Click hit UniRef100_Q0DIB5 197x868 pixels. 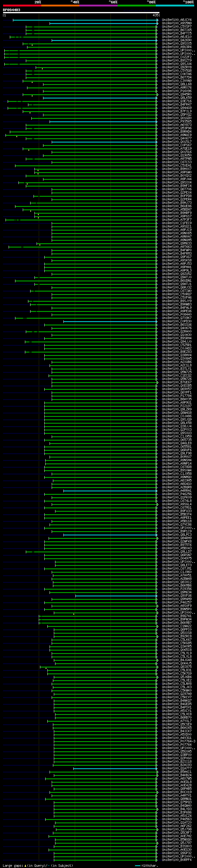point(177,386)
